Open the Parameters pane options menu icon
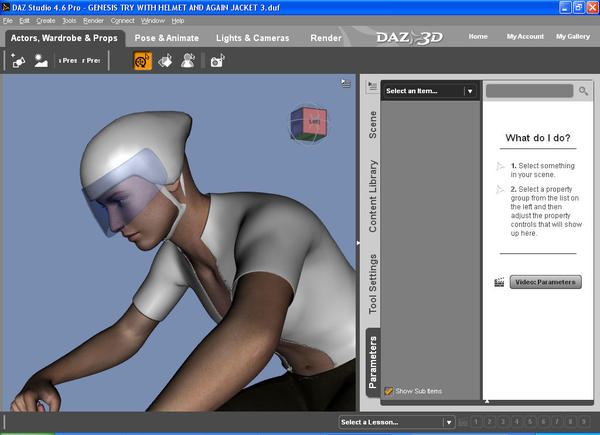This screenshot has height=435, width=600. pos(372,86)
